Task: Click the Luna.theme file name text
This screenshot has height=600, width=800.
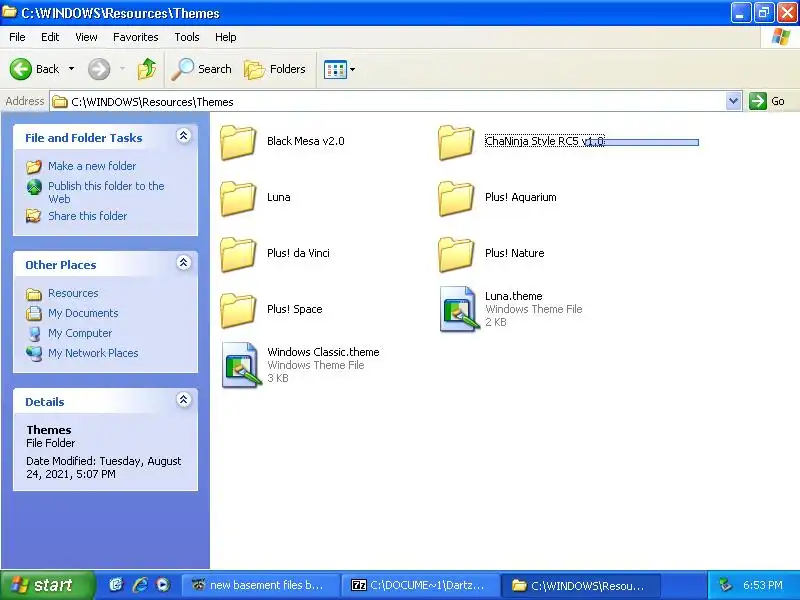Action: tap(513, 296)
